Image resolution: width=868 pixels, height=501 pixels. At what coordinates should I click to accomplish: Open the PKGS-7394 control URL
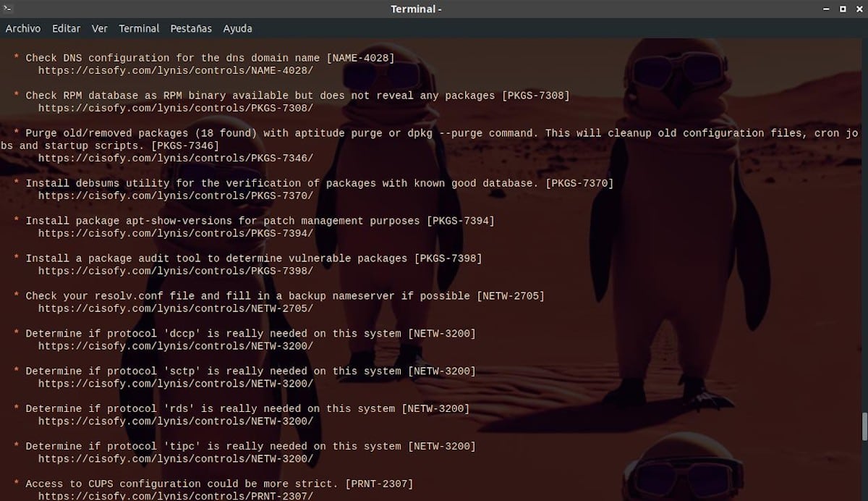point(176,233)
